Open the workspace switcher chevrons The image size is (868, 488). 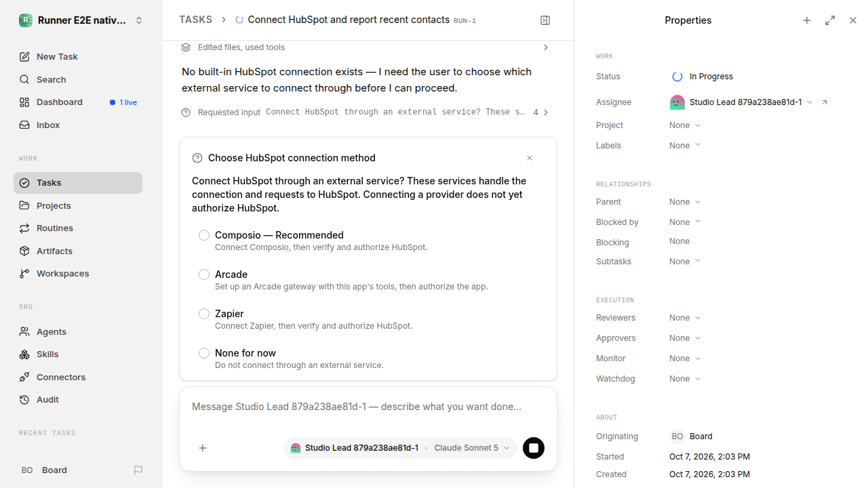[x=139, y=20]
